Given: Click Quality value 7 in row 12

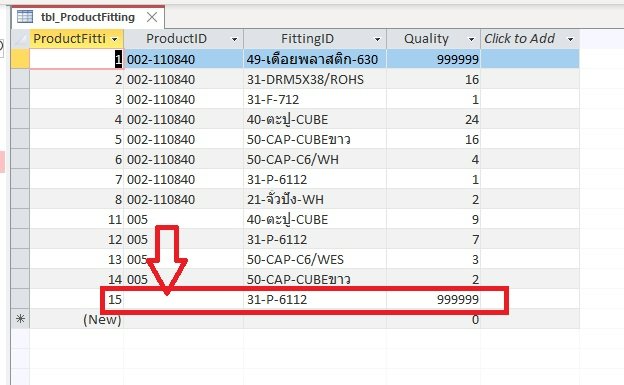Looking at the screenshot, I should [x=433, y=239].
